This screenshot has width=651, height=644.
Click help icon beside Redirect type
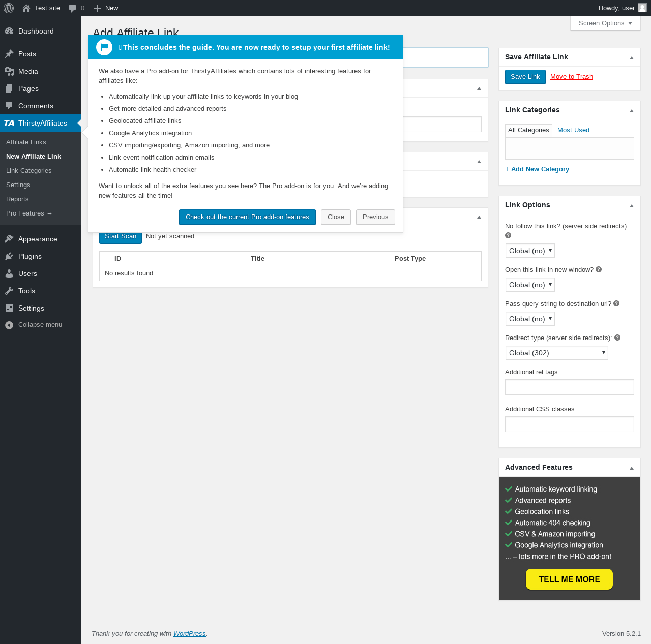point(617,338)
